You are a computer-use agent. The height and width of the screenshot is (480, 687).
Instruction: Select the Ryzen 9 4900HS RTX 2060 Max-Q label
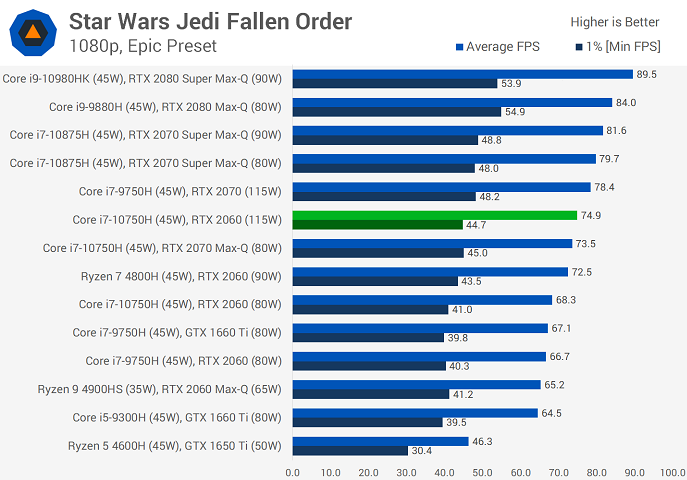(159, 389)
